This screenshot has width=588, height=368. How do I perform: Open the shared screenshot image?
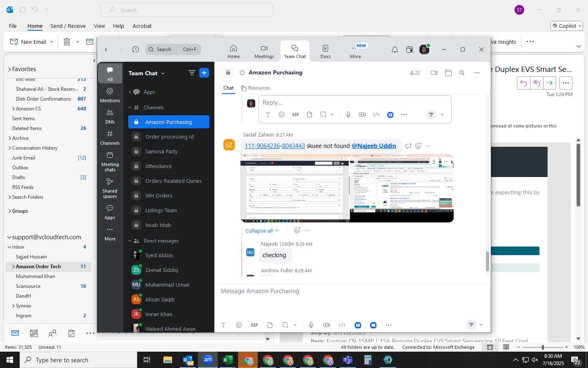[347, 188]
